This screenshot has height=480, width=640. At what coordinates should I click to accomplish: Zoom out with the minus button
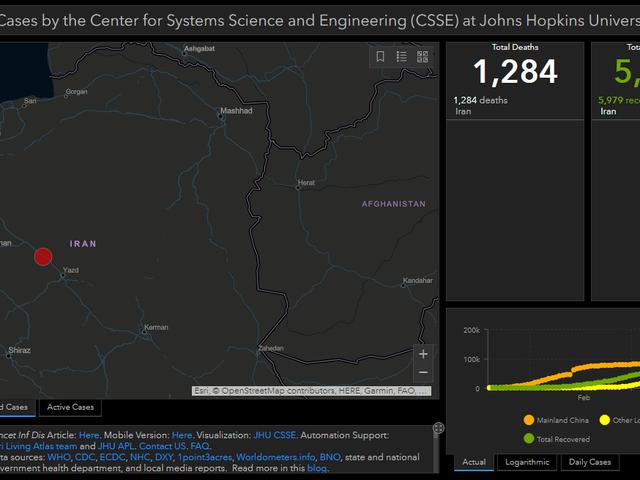[x=423, y=372]
